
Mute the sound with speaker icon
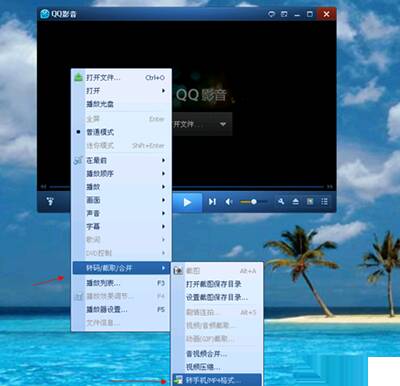tap(229, 202)
